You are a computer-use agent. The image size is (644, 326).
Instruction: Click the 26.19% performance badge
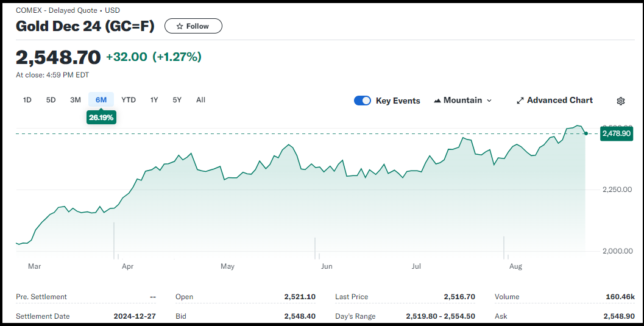point(101,117)
